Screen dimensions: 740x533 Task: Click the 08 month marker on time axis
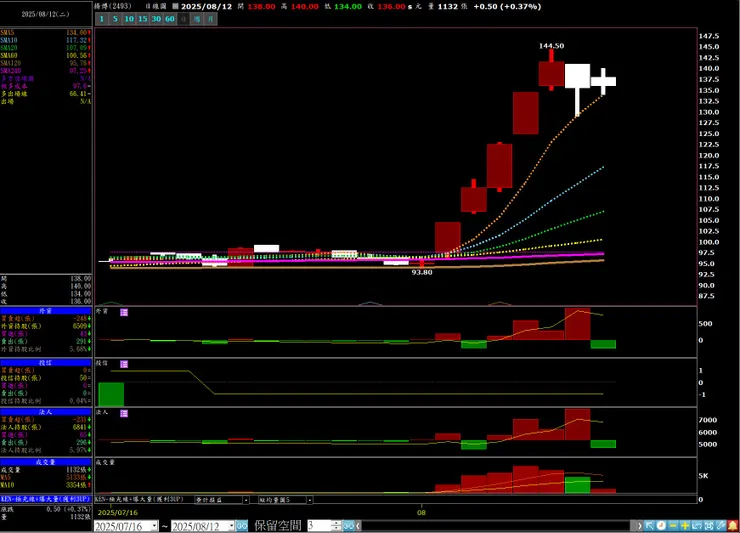421,512
